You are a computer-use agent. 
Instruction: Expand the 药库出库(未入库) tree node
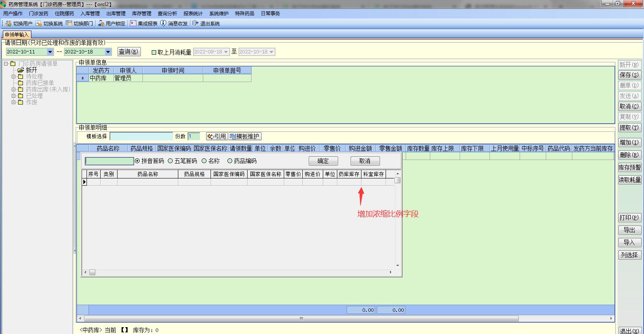pyautogui.click(x=13, y=89)
